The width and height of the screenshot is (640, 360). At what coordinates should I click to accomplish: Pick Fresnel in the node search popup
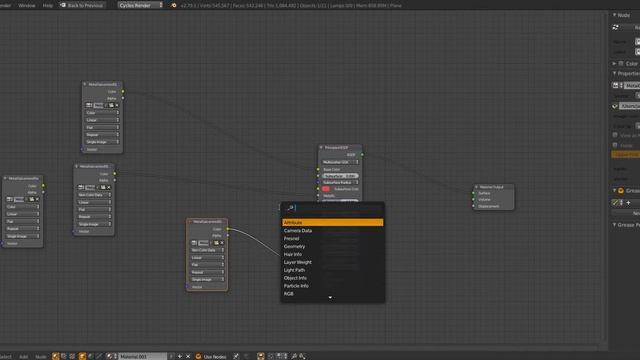(x=291, y=238)
